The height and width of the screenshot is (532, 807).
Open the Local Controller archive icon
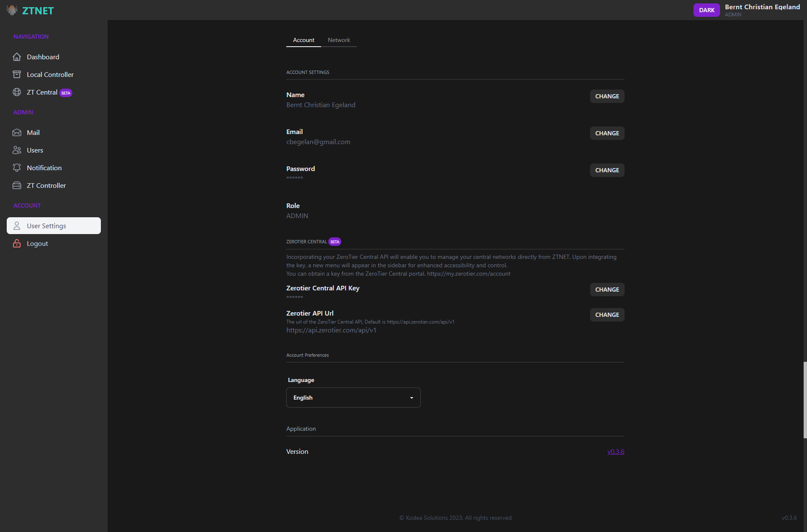(17, 74)
